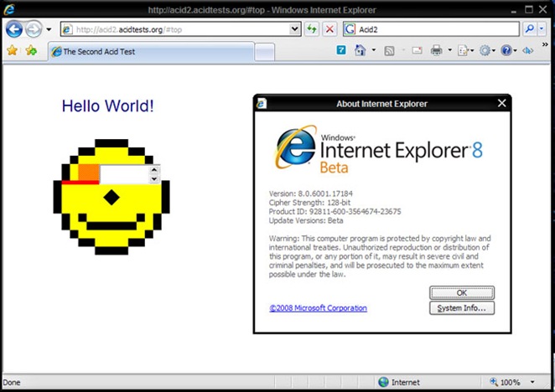
Task: Close the About Internet Explorer dialog
Action: point(501,103)
